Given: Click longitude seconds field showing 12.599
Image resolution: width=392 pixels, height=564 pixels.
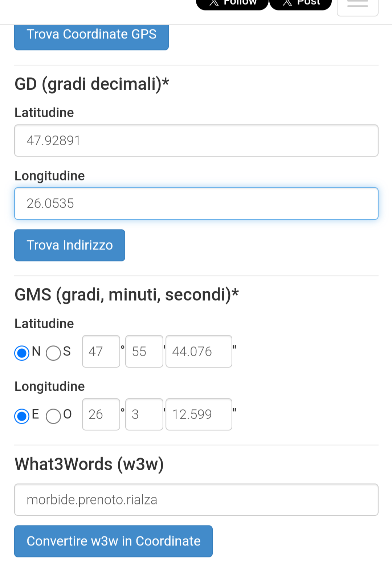Looking at the screenshot, I should (199, 414).
